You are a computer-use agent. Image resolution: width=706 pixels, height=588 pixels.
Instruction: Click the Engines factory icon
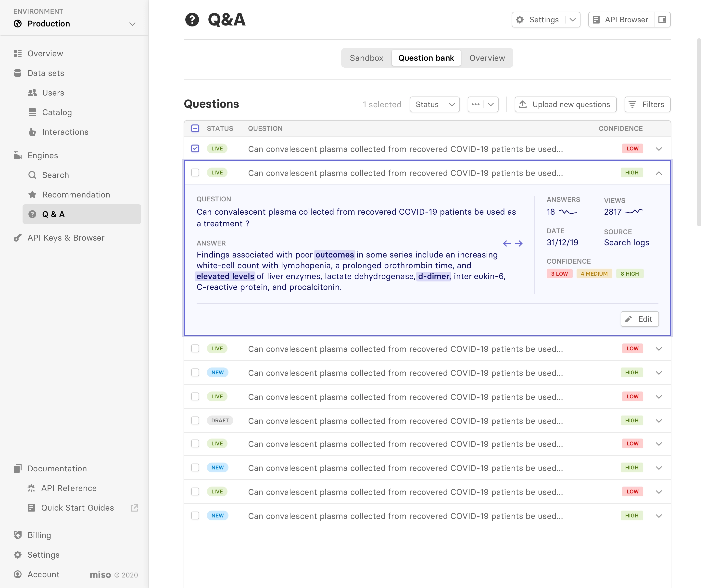17,155
